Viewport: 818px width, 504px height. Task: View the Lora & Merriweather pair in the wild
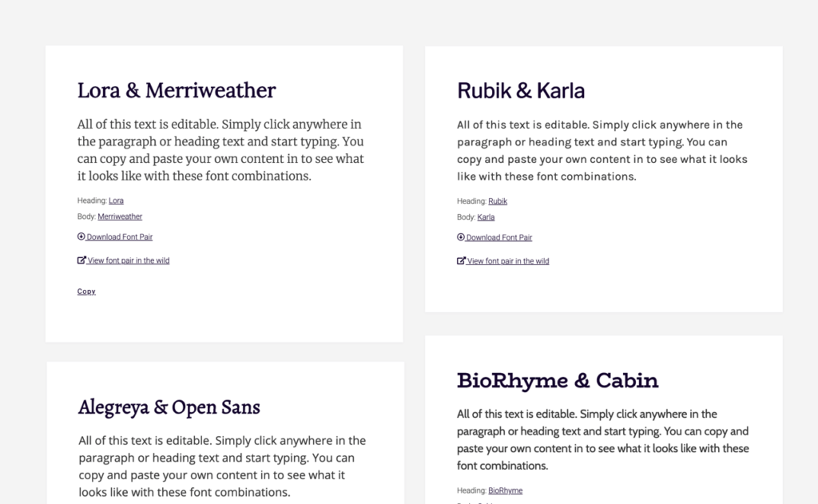pyautogui.click(x=128, y=260)
